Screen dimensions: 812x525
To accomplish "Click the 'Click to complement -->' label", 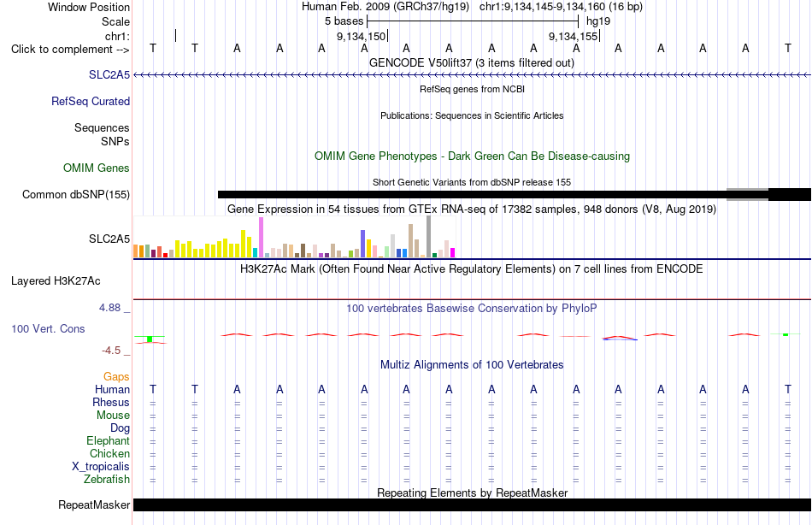I will coord(70,50).
